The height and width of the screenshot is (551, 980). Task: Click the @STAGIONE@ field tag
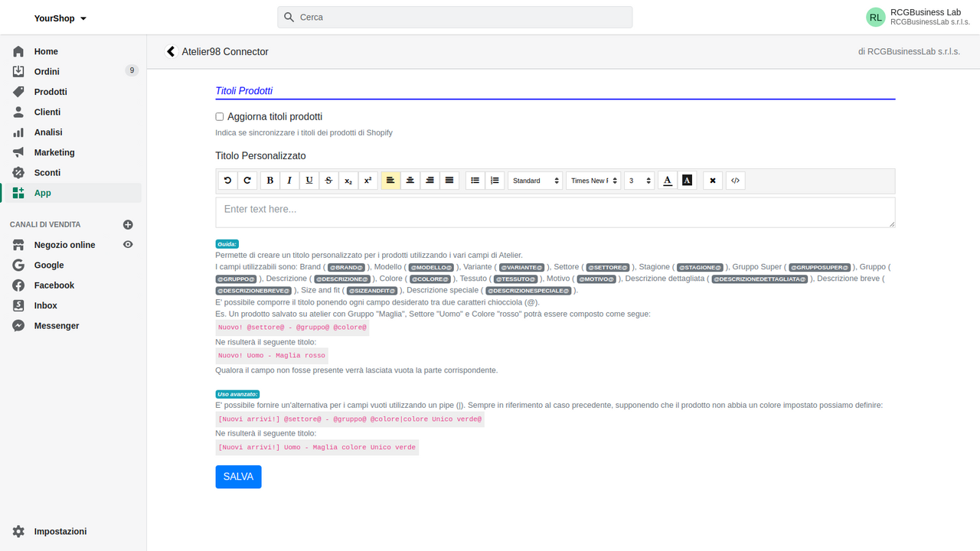pyautogui.click(x=701, y=268)
